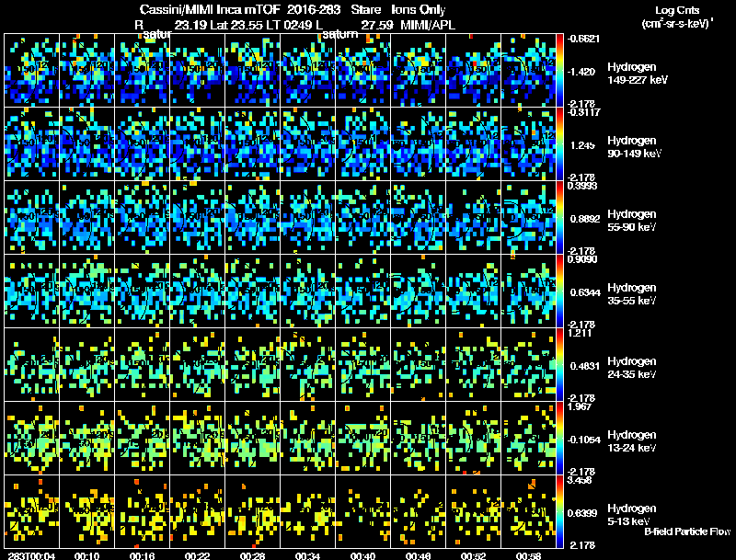Click the Hydrogen 149-227 keV color bar
Viewport: 736px width, 560px height.
click(559, 71)
